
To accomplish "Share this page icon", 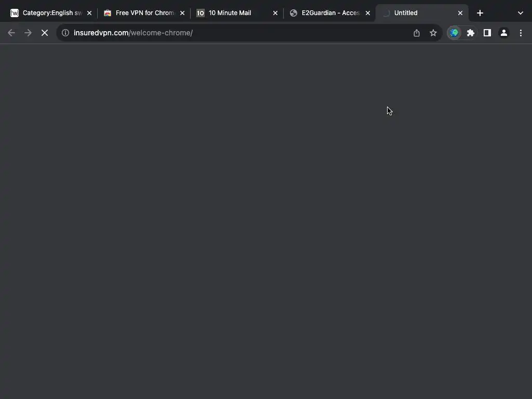I will [417, 33].
